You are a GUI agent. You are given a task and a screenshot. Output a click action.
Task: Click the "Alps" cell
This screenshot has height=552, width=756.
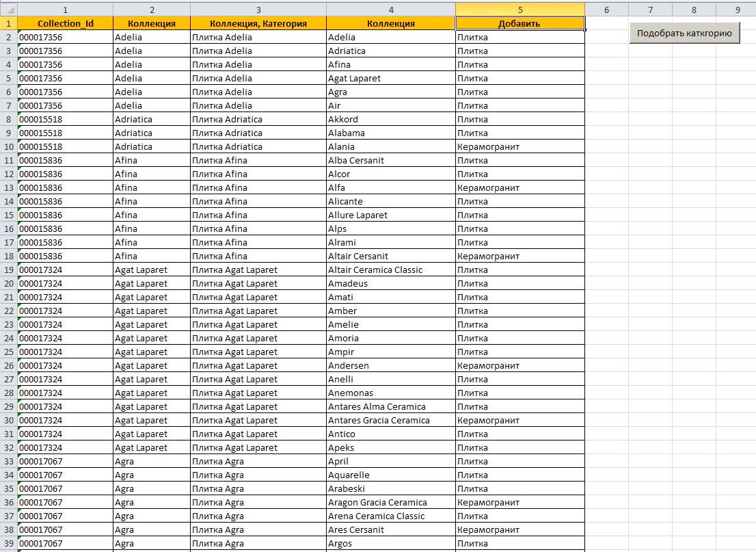coord(391,228)
